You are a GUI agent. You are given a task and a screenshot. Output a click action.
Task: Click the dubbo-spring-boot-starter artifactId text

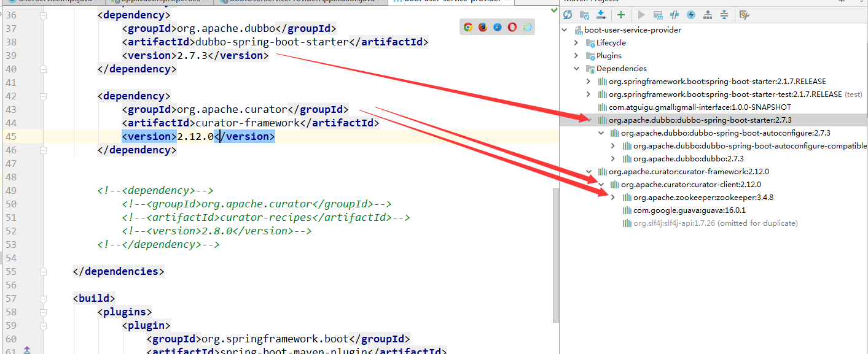click(272, 42)
